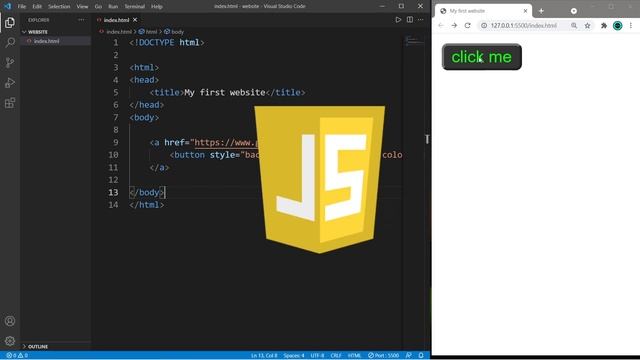
Task: Change line ending via CRLF
Action: 336,355
